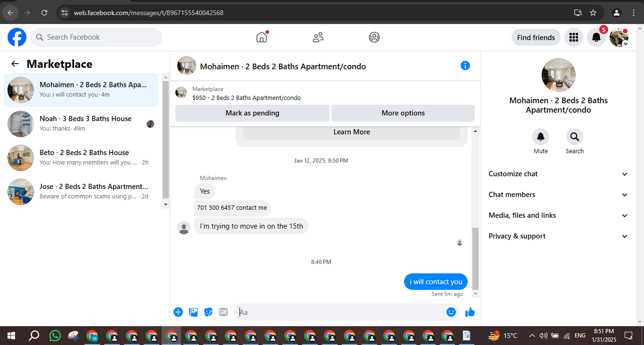Open the Facebook Home icon
This screenshot has width=644, height=345.
(262, 37)
